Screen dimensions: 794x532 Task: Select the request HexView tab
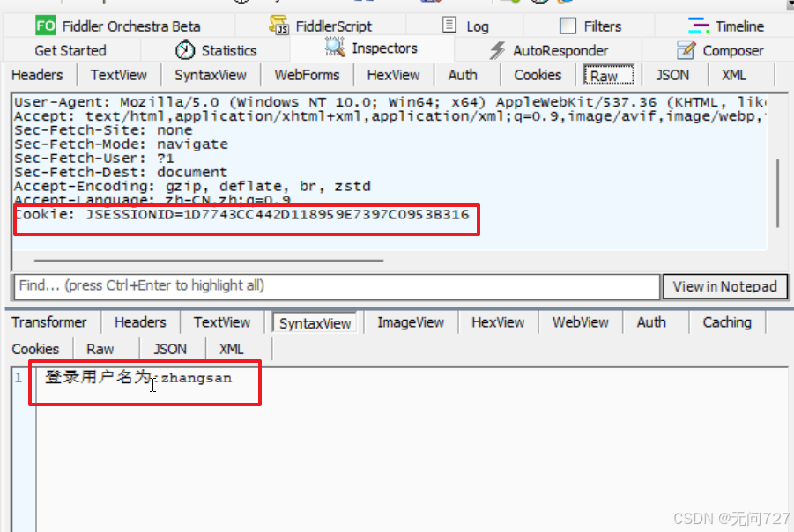click(x=393, y=76)
